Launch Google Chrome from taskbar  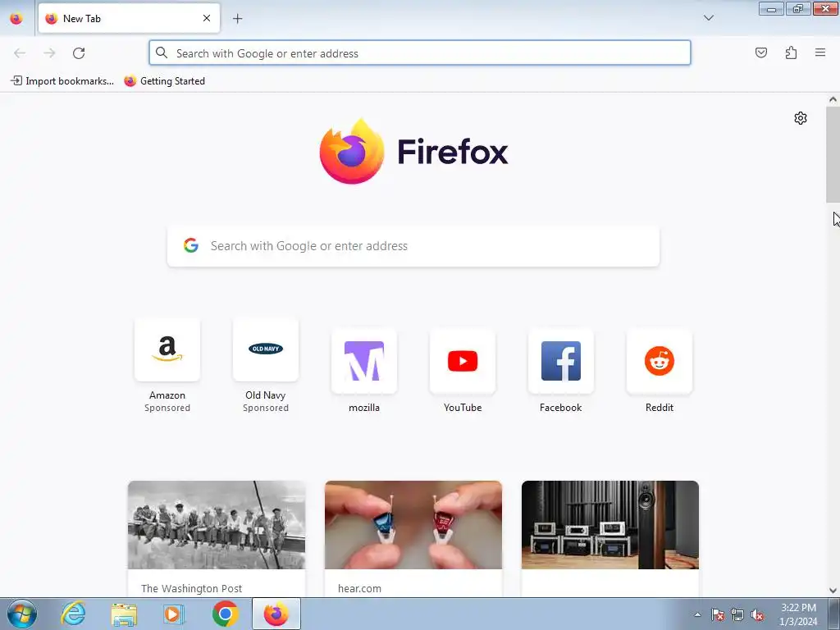point(225,614)
